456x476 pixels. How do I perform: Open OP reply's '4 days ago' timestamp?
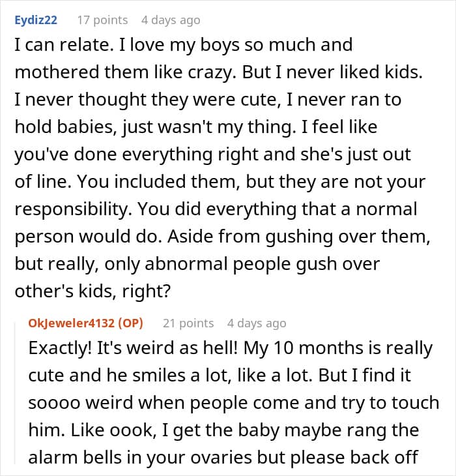point(257,323)
